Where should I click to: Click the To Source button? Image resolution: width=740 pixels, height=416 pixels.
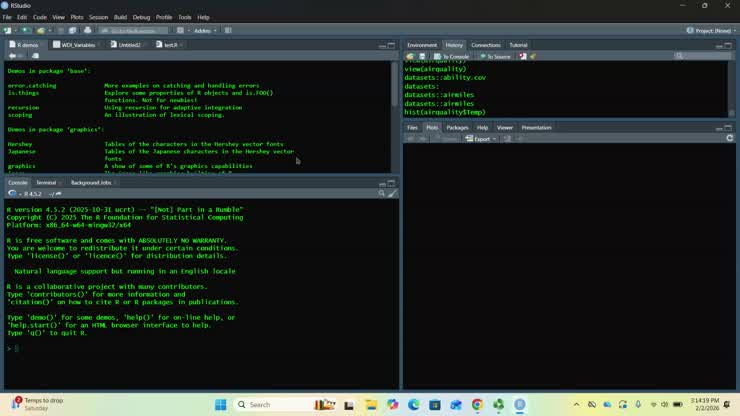495,57
